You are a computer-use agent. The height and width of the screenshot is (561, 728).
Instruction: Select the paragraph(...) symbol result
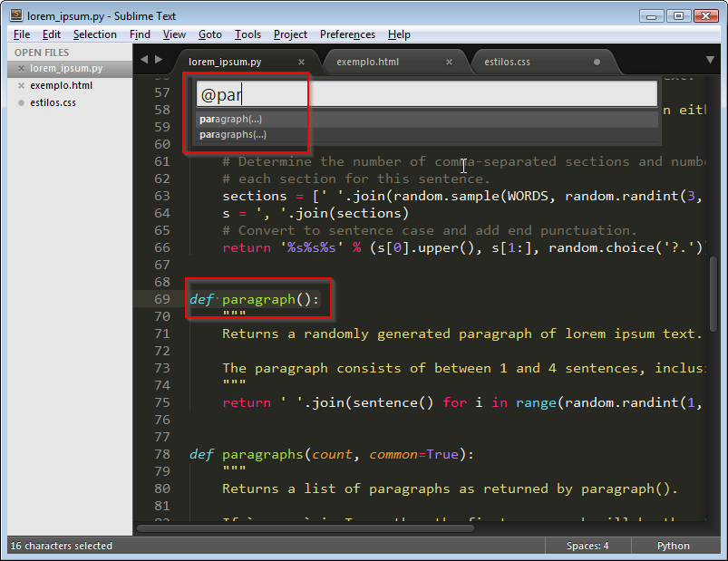click(231, 119)
